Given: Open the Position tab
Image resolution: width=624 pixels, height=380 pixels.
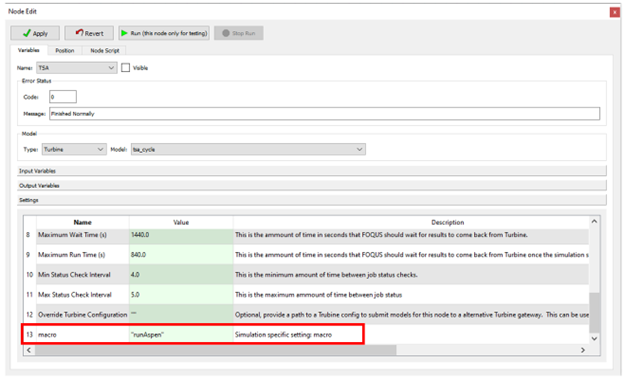Looking at the screenshot, I should coord(64,51).
